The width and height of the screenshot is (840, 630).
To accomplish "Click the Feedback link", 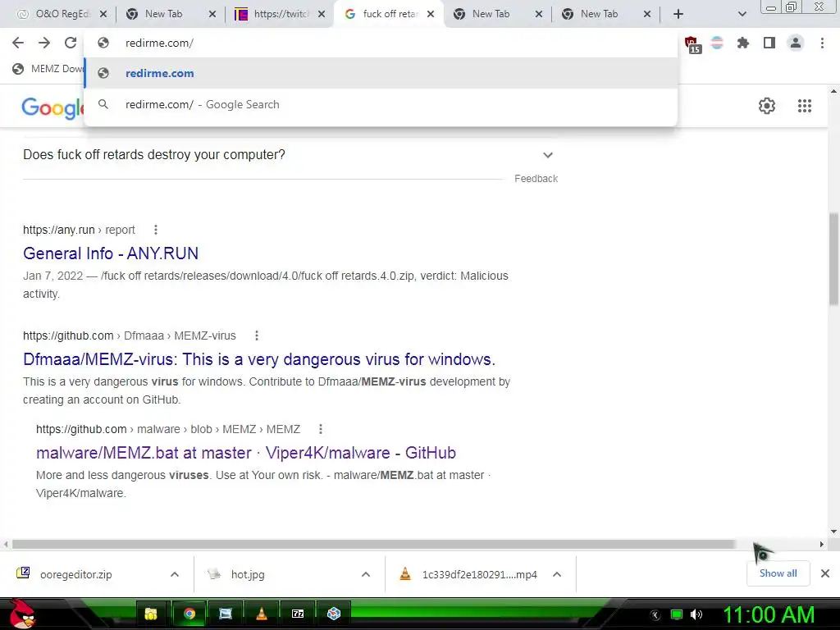I will [x=536, y=178].
